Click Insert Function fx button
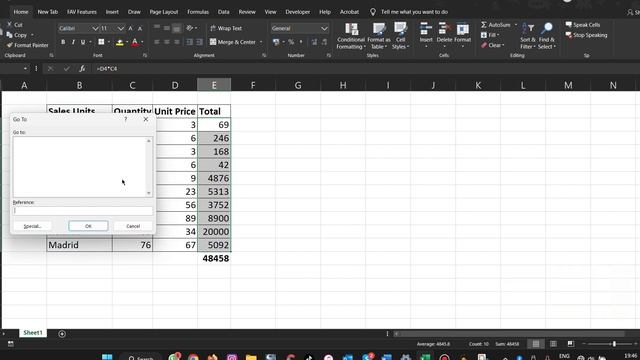The image size is (640, 360). pos(82,69)
